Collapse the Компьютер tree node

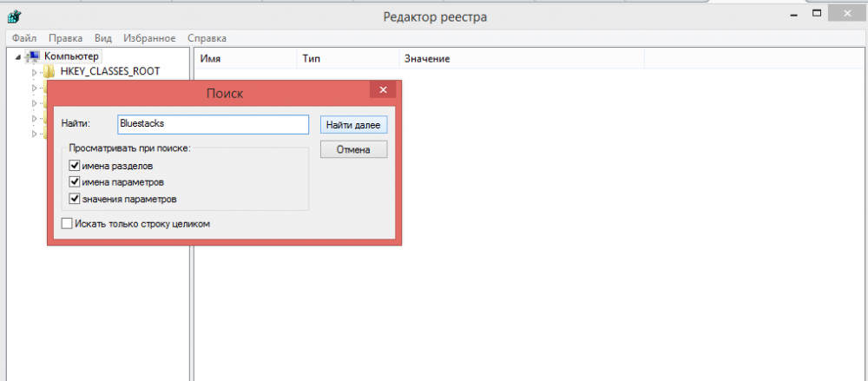coord(19,56)
